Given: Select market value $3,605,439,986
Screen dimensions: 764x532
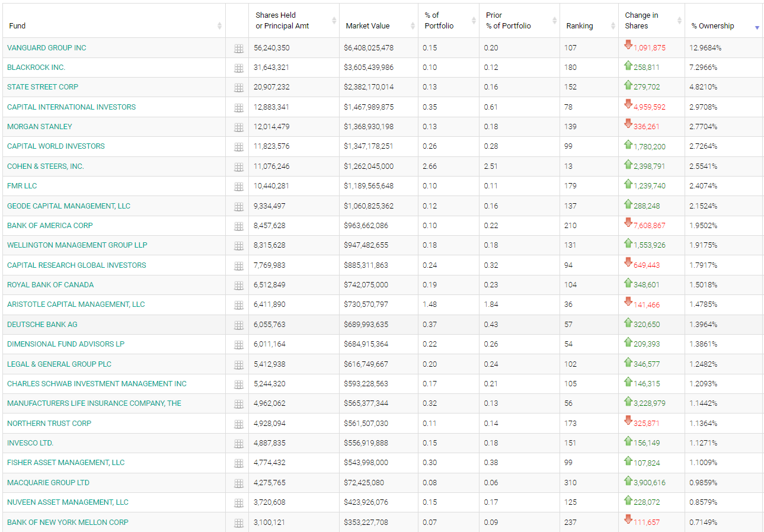Looking at the screenshot, I should click(x=369, y=68).
